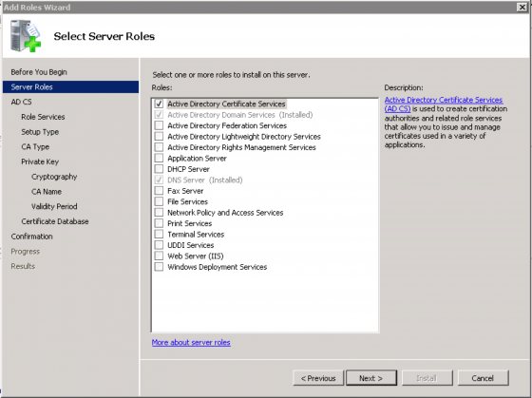The height and width of the screenshot is (398, 532).
Task: Open the Validity Period step
Action: tap(54, 206)
